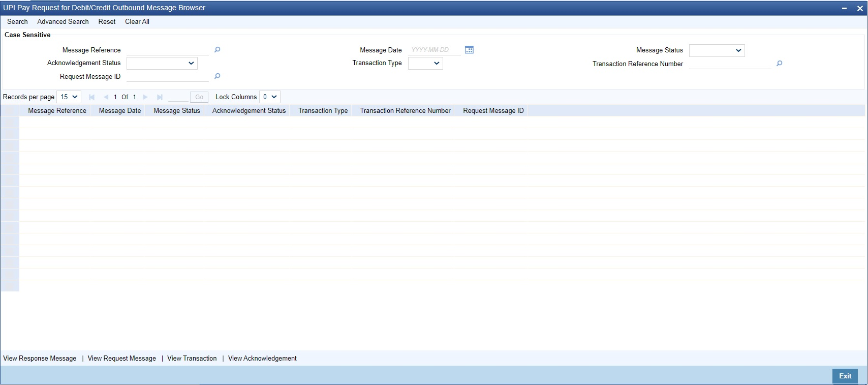Close the message browser window

[x=860, y=8]
